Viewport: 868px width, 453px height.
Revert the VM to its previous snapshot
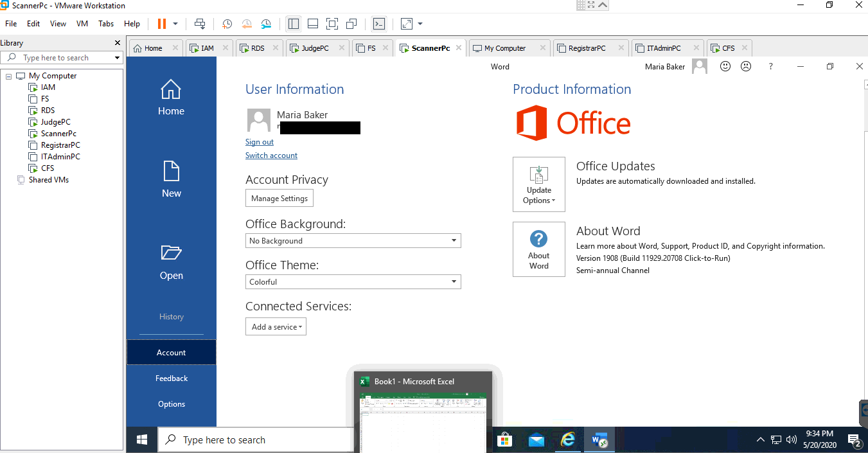coord(247,24)
